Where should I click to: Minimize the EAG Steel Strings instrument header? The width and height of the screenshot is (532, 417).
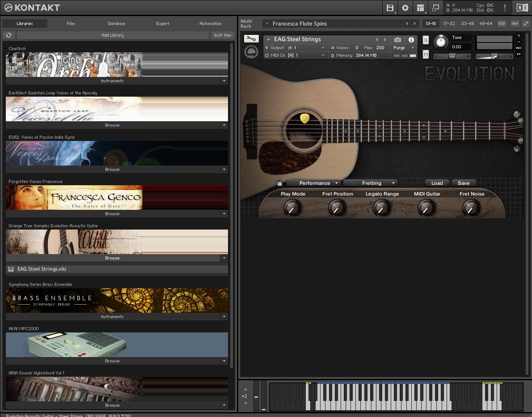point(519,42)
